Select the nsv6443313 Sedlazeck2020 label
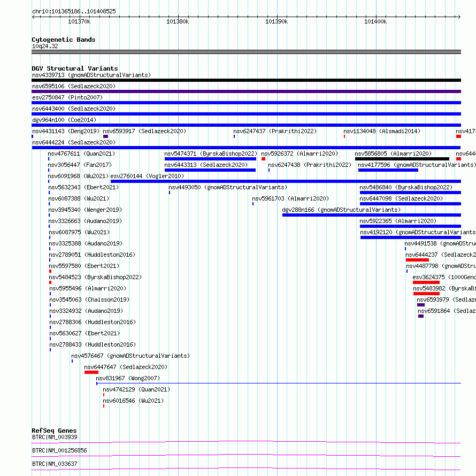The image size is (476, 476). pyautogui.click(x=206, y=165)
